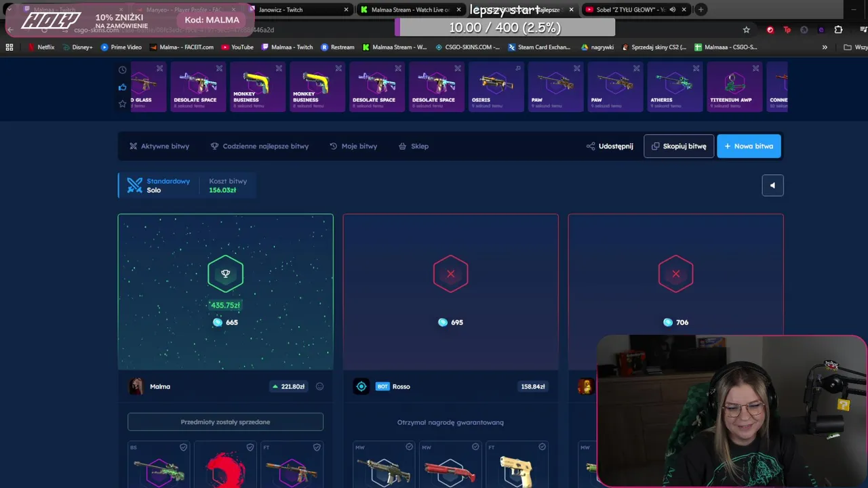Click the crossed swords Standardowy icon
This screenshot has width=868, height=488.
135,185
